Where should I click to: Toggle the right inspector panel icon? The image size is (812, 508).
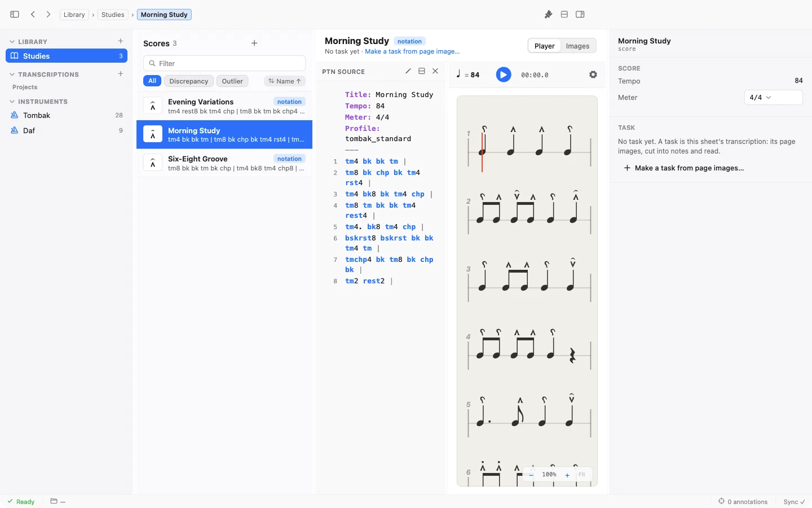580,15
